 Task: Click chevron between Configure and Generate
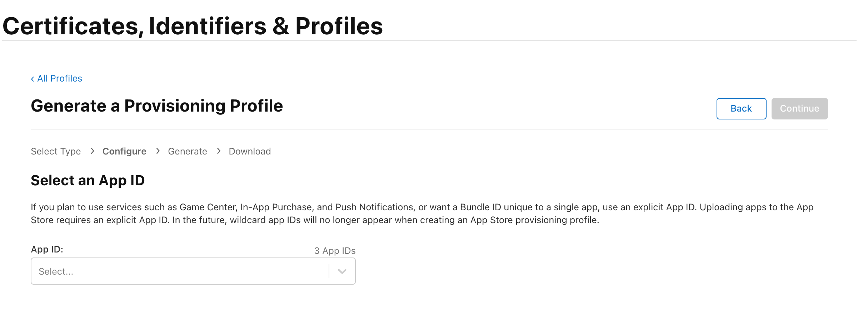(x=158, y=151)
